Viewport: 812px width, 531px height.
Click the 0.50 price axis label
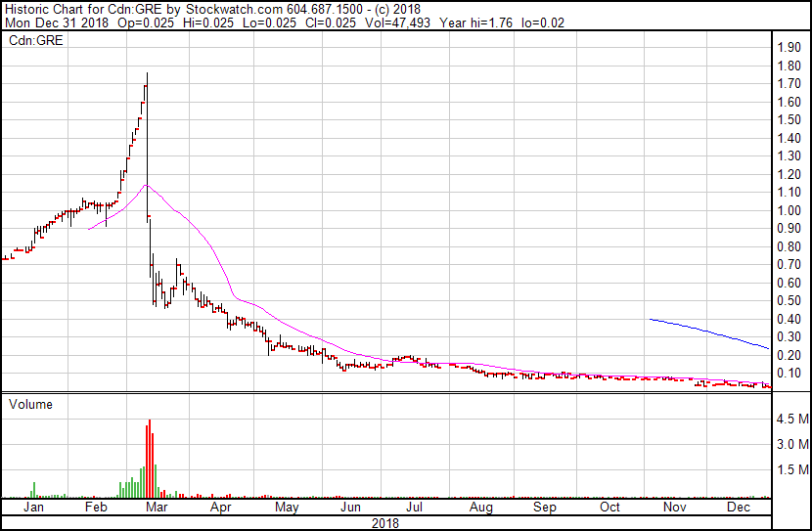789,300
